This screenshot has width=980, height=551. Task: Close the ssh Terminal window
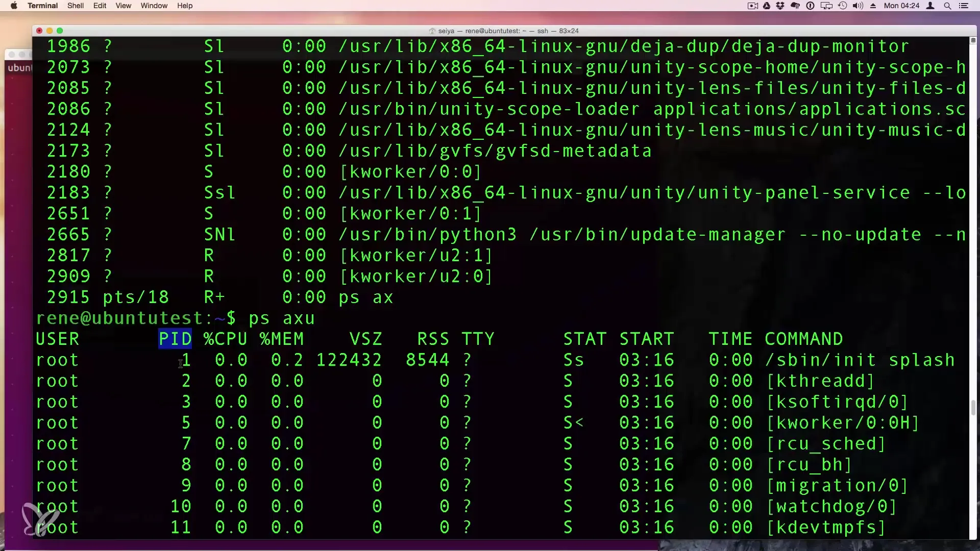39,31
